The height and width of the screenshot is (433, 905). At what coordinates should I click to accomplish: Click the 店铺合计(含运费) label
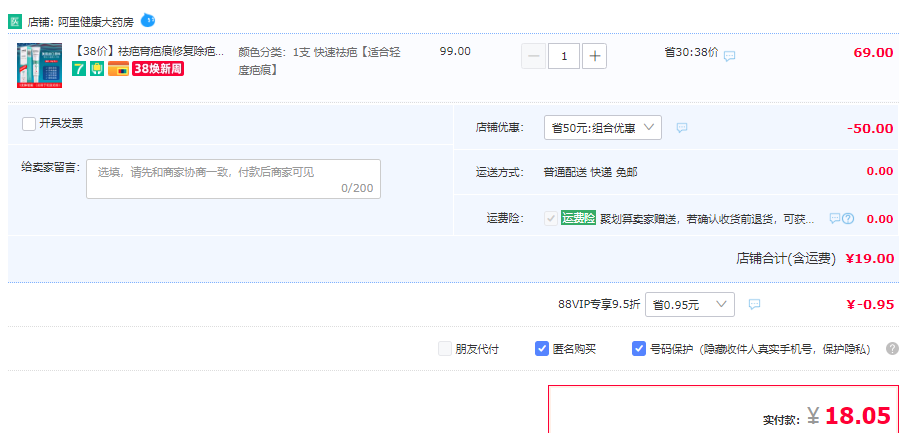pyautogui.click(x=786, y=259)
